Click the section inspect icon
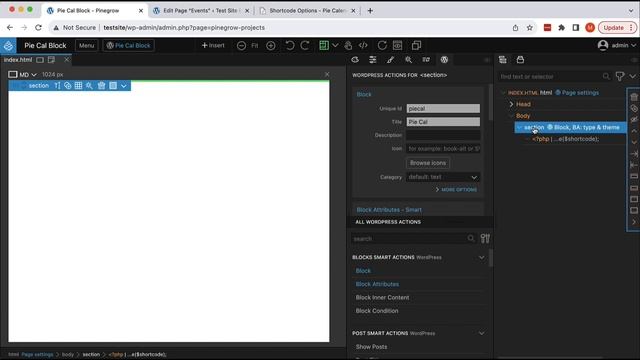 click(89, 85)
